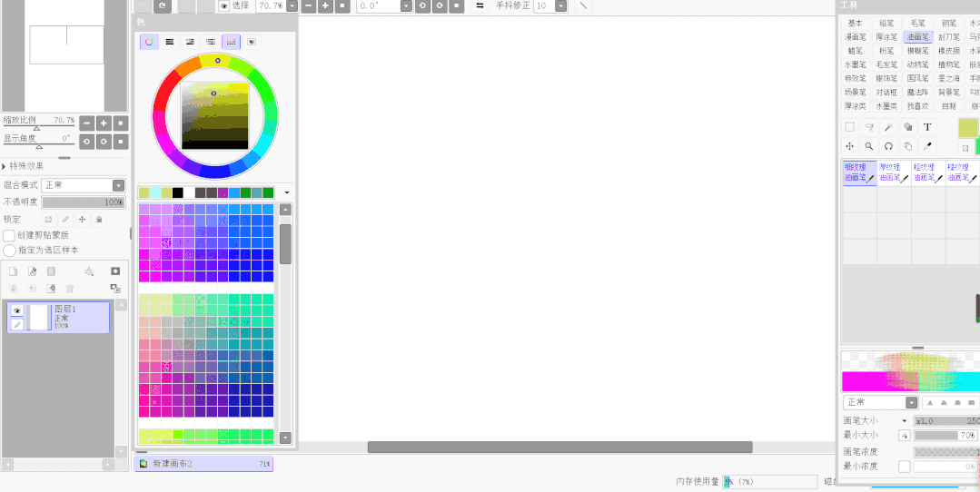Clear the layer with eraser-page icon
Viewport: 980px width, 492px height.
point(51,289)
